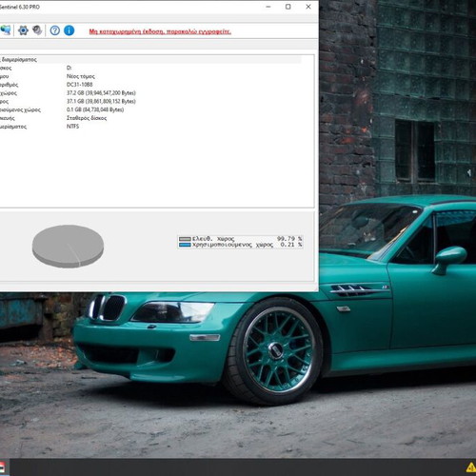
Task: Click the gray free space legend swatch
Action: click(185, 239)
